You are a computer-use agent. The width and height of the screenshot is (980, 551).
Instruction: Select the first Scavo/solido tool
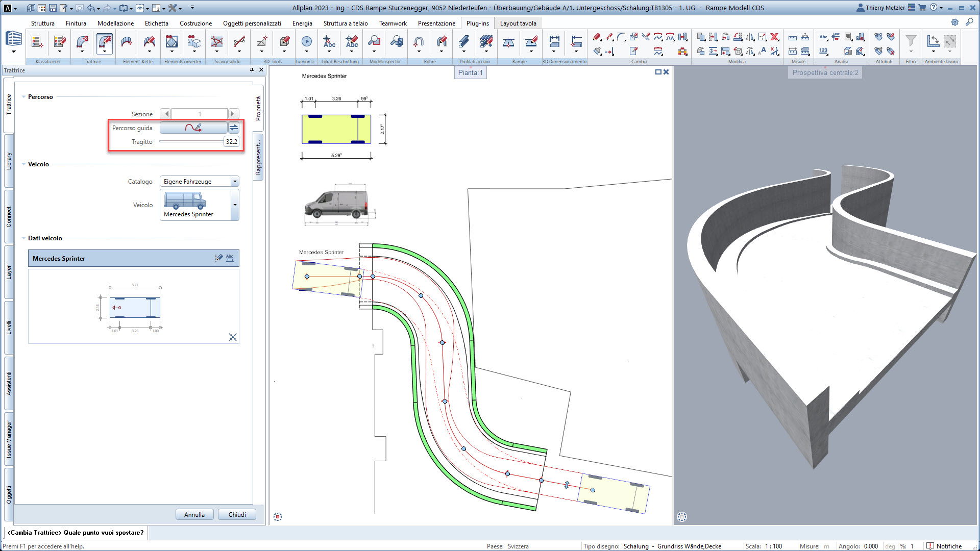(x=217, y=41)
